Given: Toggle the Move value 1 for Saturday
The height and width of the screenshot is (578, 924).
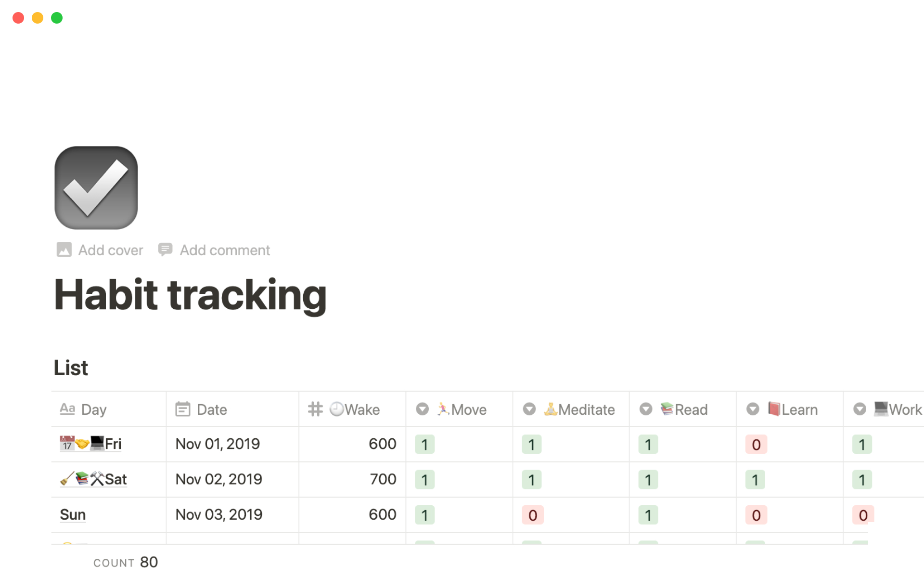Looking at the screenshot, I should [x=424, y=480].
